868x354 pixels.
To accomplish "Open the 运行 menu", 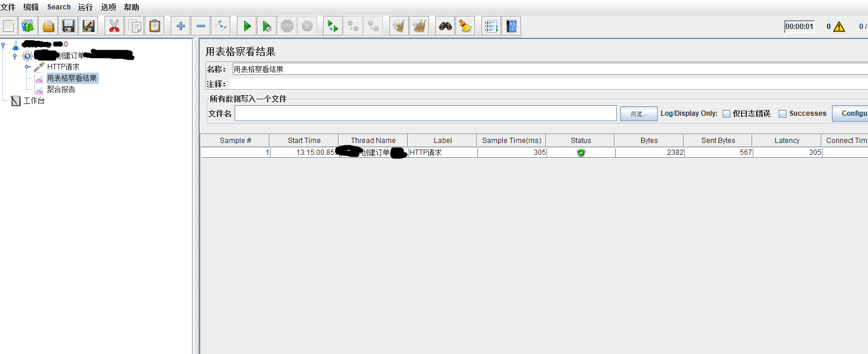I will click(x=85, y=7).
